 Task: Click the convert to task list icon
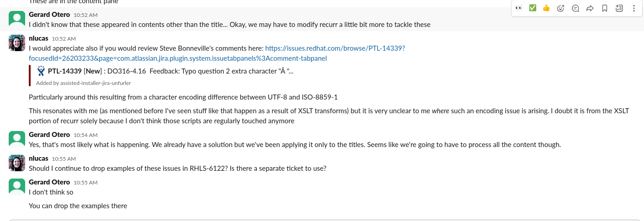pos(619,8)
